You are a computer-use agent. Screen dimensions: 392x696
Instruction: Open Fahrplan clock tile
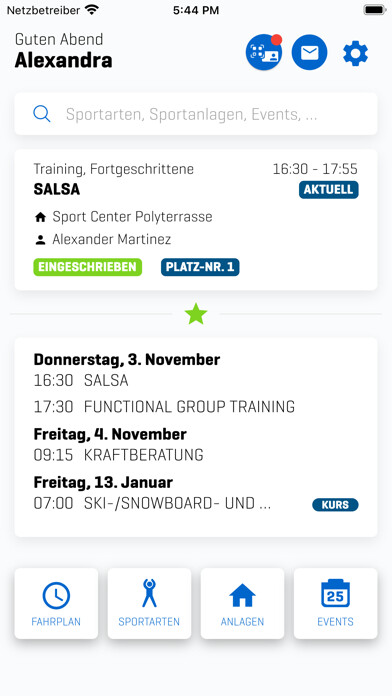click(x=56, y=603)
